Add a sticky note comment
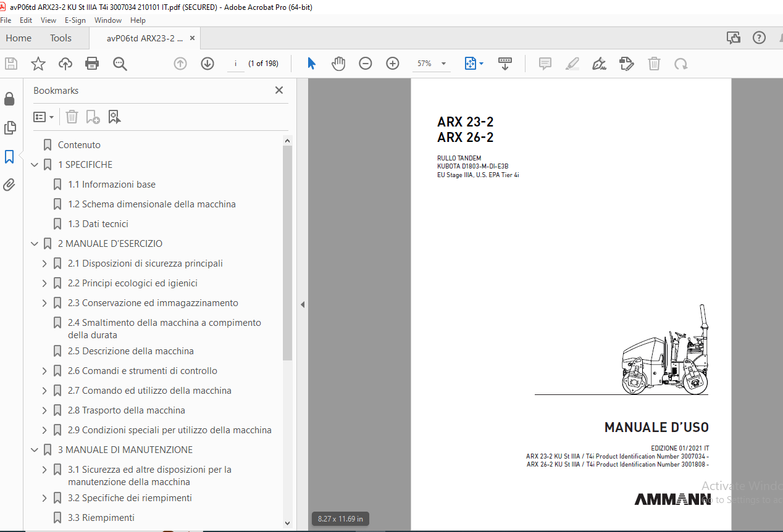This screenshot has width=783, height=532. (545, 64)
